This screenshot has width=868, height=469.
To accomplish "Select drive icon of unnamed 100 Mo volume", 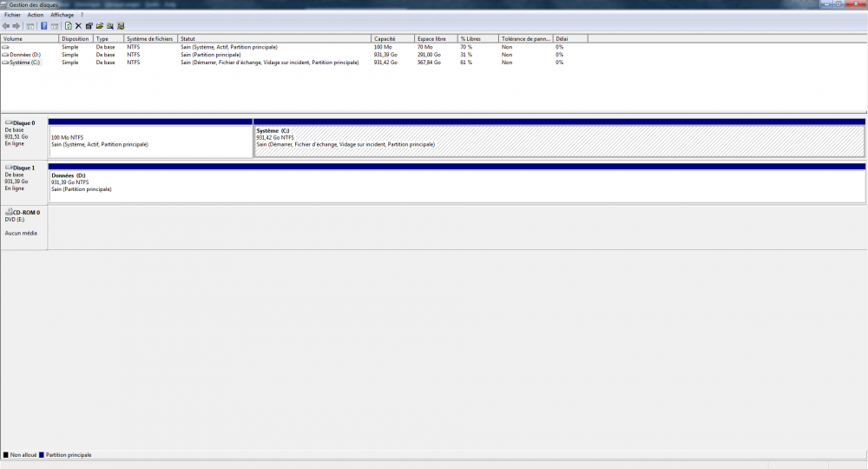I will (5, 47).
